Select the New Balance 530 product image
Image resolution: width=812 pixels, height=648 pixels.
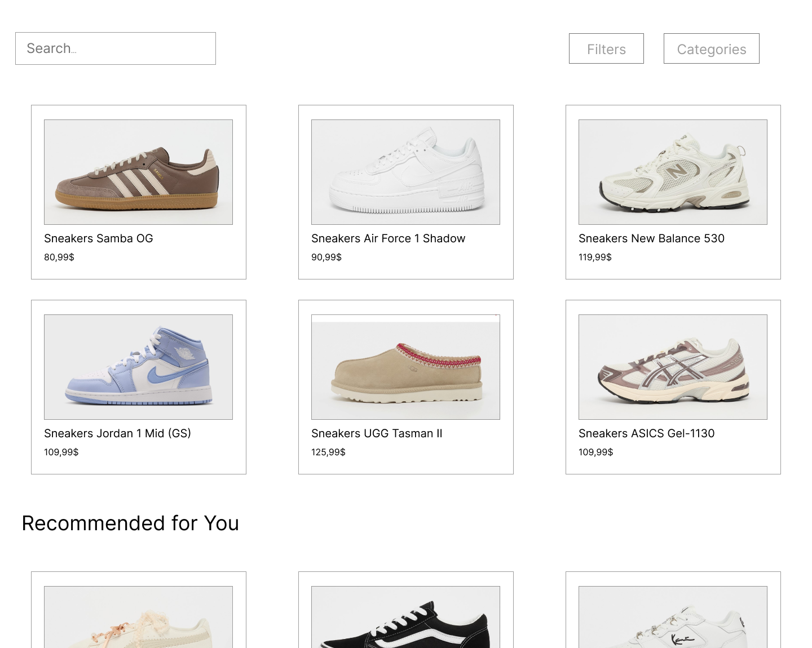click(x=673, y=172)
